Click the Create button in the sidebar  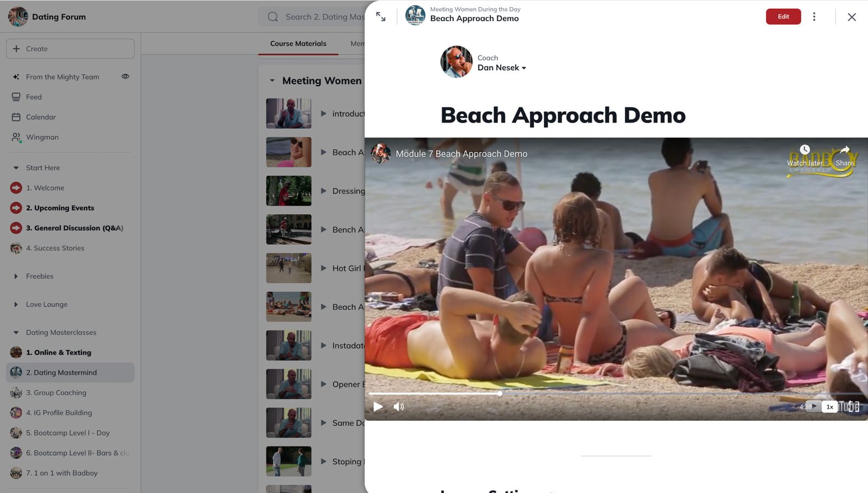(70, 49)
